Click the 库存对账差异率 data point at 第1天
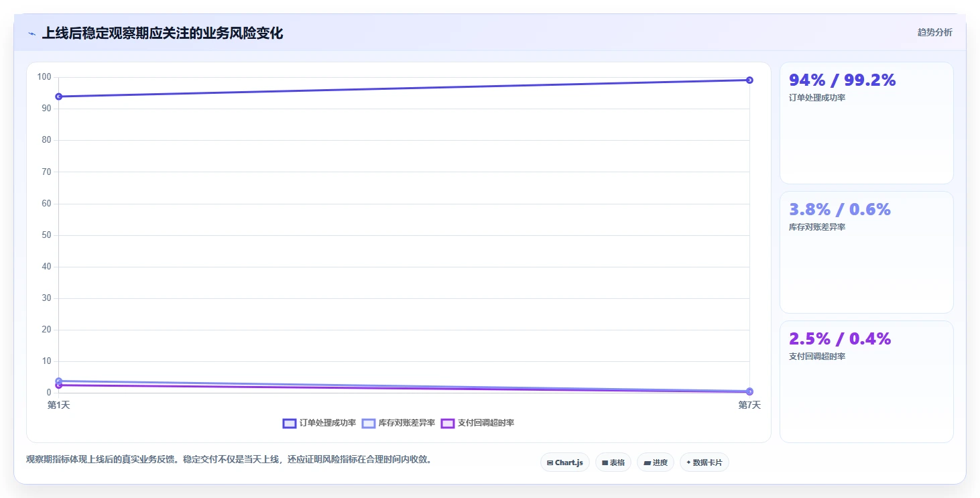The image size is (980, 498). 59,381
